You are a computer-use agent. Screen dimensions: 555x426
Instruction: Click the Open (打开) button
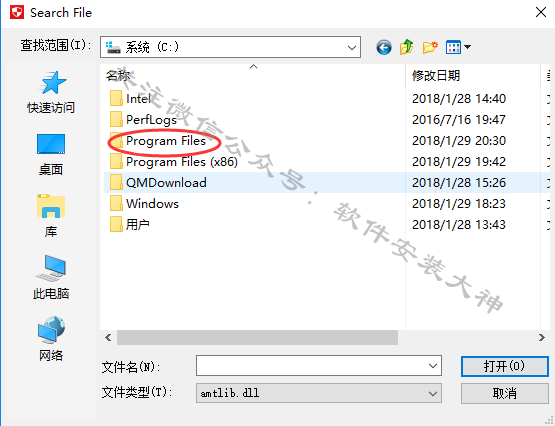(504, 366)
